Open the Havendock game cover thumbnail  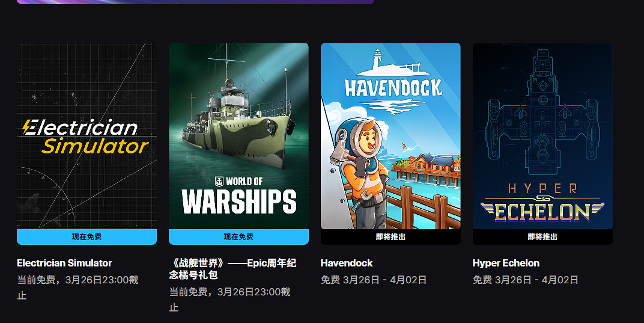[390, 136]
